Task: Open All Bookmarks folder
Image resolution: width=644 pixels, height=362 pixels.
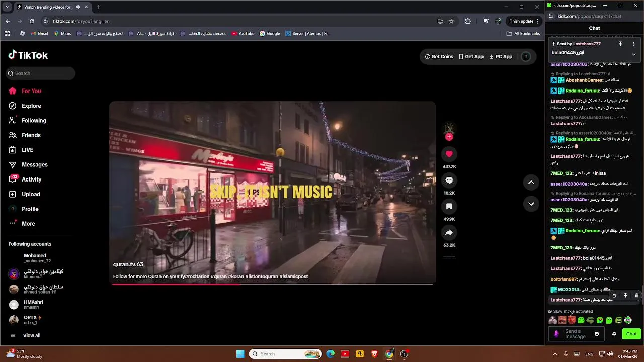Action: (523, 34)
